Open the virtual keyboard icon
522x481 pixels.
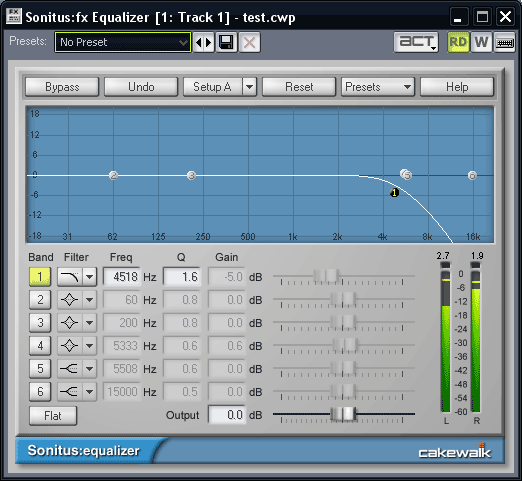(504, 42)
